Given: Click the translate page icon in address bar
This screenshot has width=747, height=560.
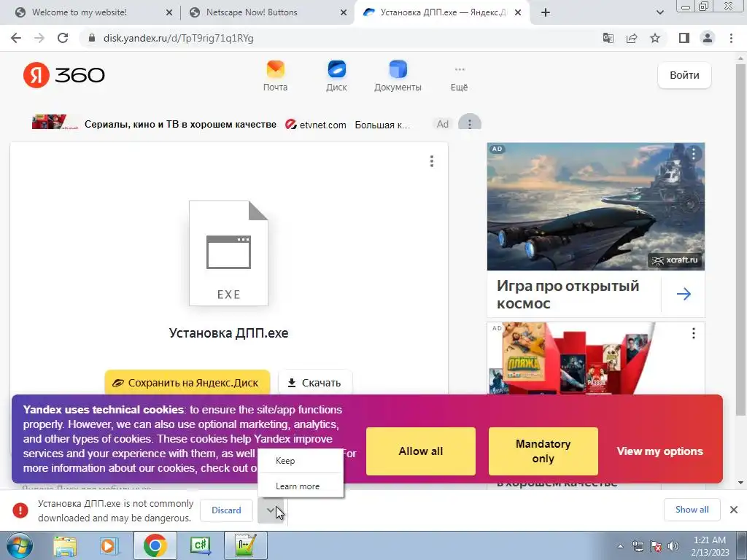Looking at the screenshot, I should (x=608, y=38).
